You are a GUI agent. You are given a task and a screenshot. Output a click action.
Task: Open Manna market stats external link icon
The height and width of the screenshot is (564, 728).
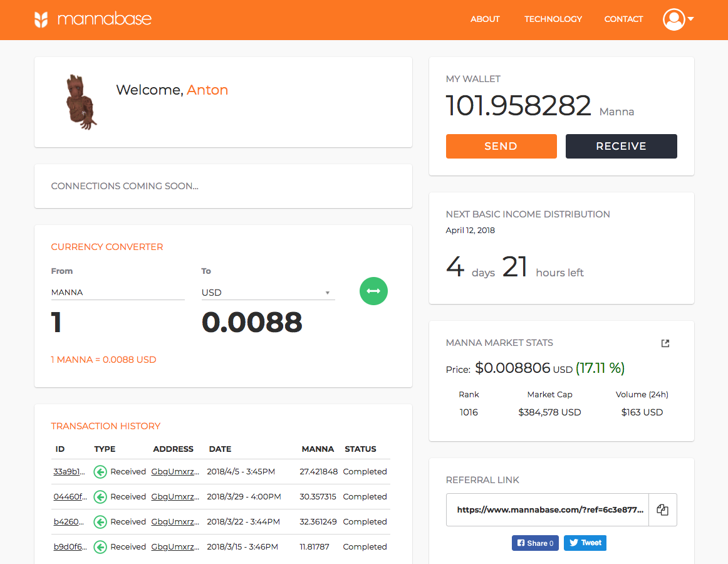(665, 343)
